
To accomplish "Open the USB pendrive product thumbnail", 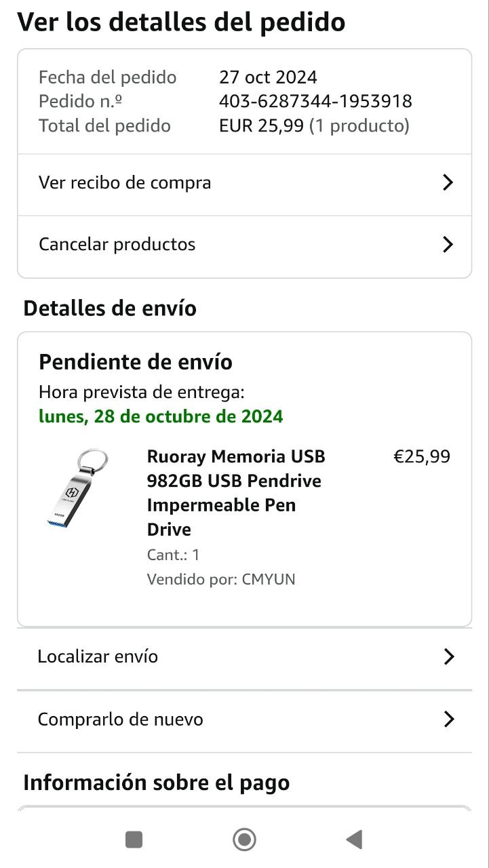I will pyautogui.click(x=75, y=490).
